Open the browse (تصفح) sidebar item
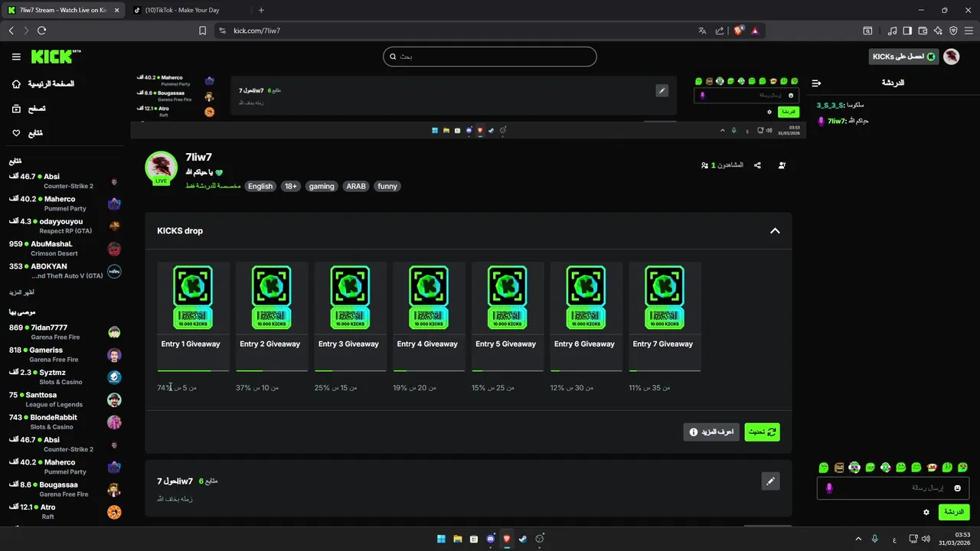 (29, 109)
